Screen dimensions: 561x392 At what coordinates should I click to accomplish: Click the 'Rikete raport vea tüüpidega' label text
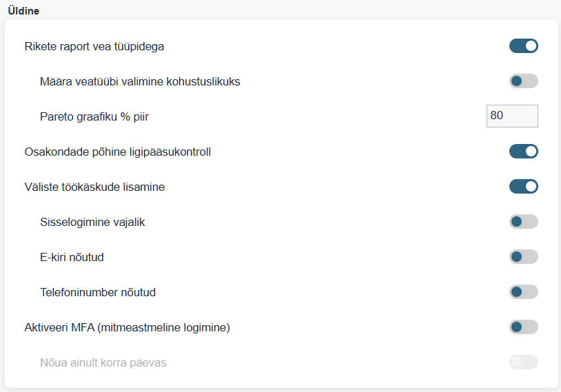[x=94, y=47]
